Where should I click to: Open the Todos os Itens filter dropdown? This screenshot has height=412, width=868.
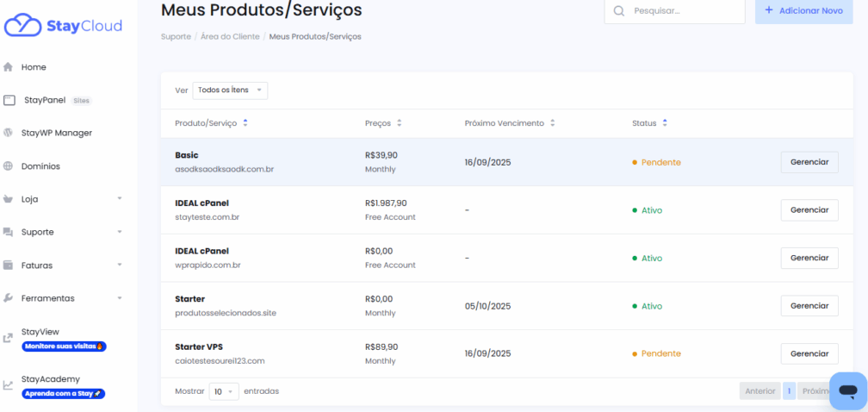(230, 91)
